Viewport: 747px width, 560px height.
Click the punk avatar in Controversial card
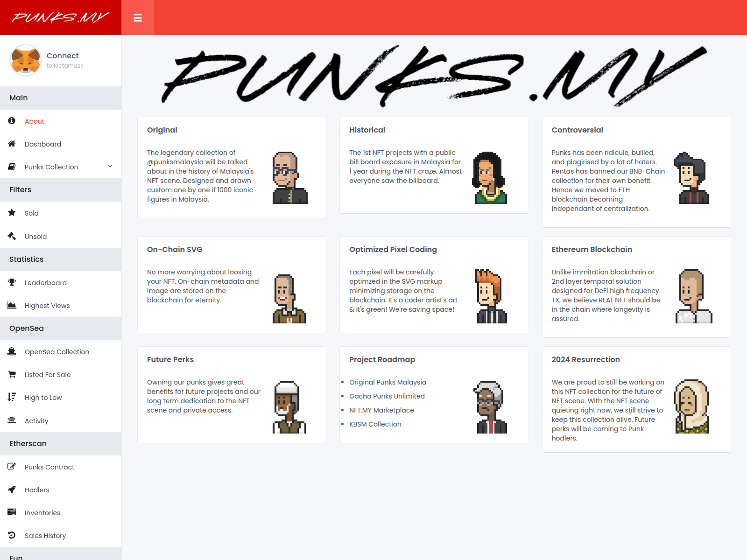[692, 178]
